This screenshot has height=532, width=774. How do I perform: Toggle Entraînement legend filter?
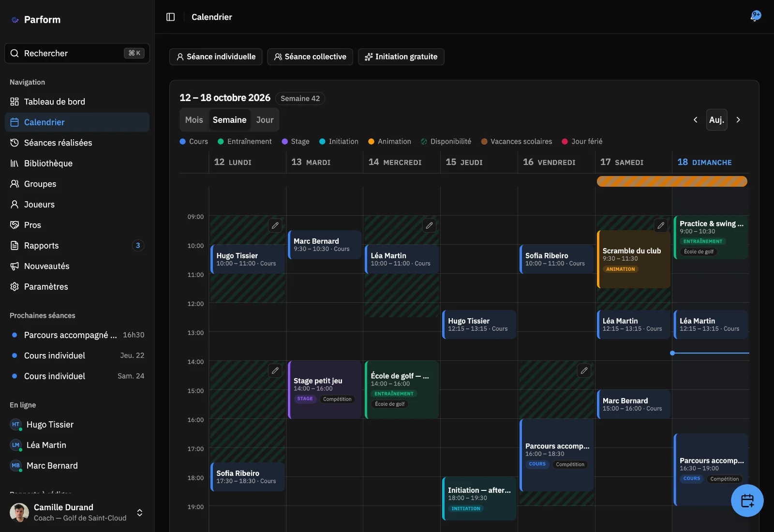pos(244,141)
